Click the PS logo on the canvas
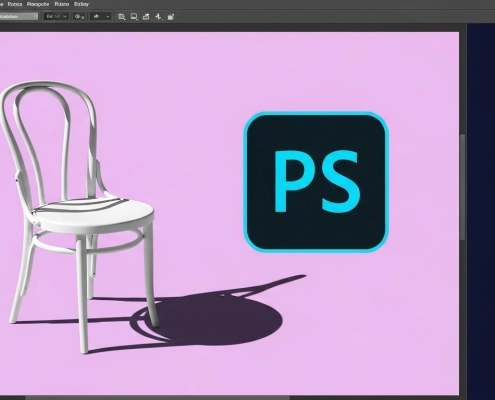 (316, 182)
